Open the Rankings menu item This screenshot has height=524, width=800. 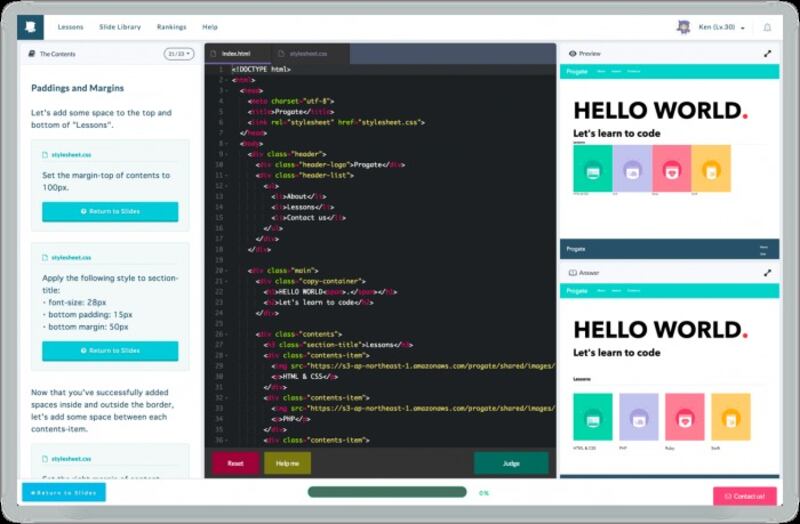click(x=171, y=27)
